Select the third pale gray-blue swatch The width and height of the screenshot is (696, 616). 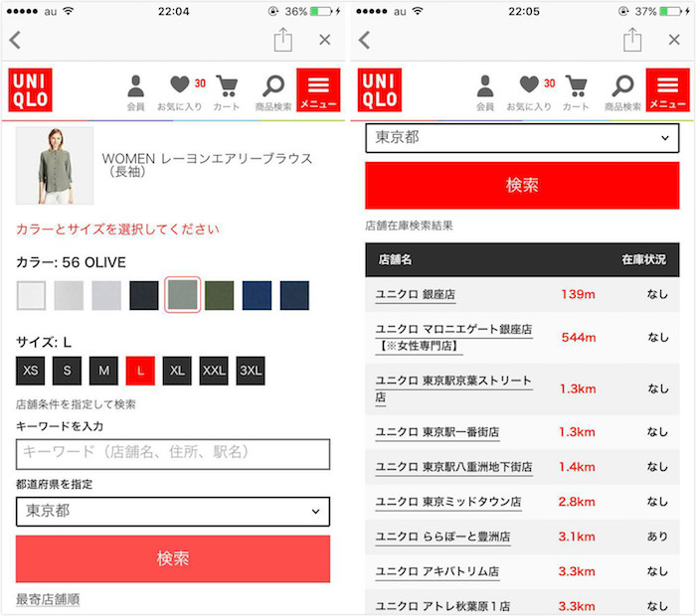106,295
